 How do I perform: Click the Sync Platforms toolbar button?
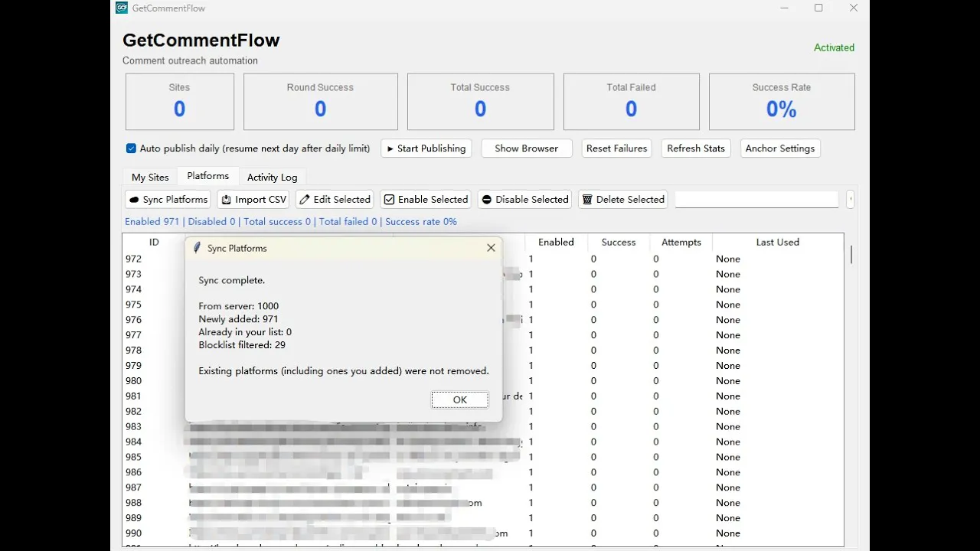[x=168, y=200]
